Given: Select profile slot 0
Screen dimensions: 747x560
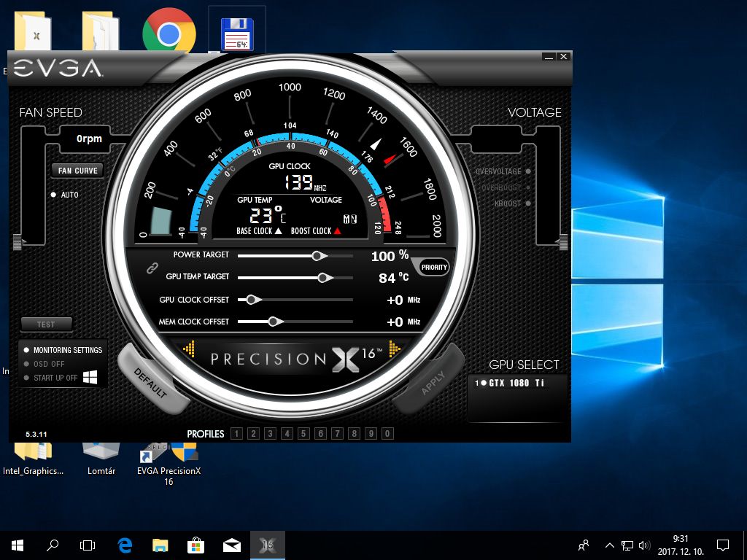Looking at the screenshot, I should [x=388, y=433].
